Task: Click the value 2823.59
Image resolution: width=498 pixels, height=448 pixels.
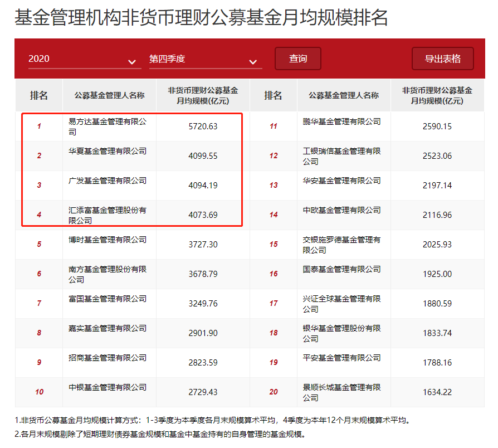Action: [x=203, y=363]
